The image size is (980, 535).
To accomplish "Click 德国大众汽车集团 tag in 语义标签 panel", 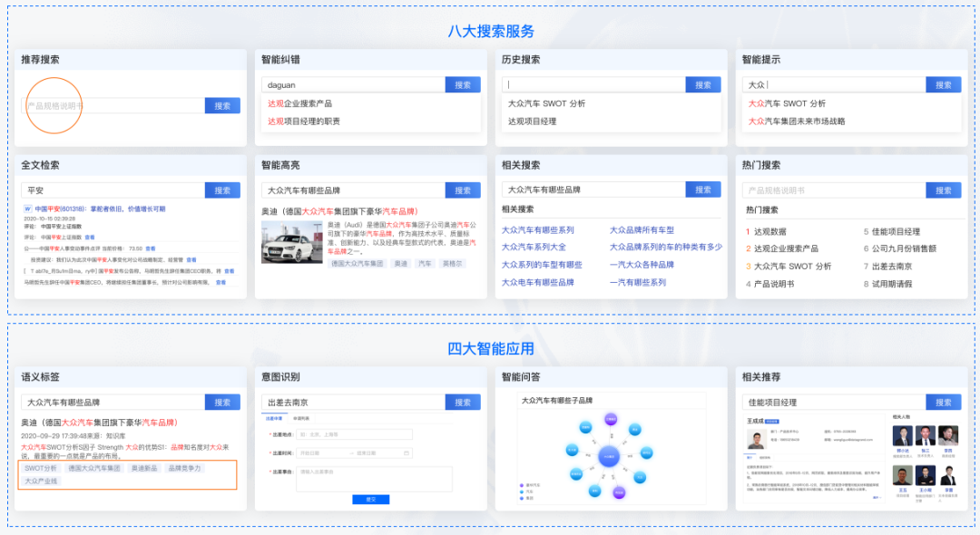I will [93, 468].
